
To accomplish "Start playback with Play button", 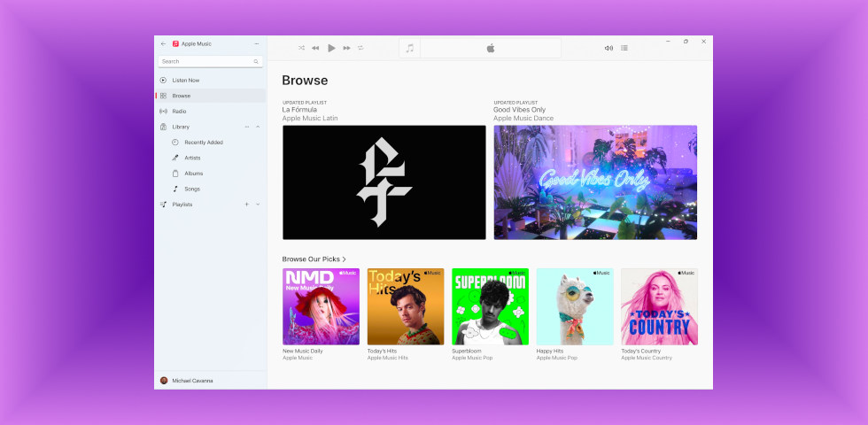I will [x=331, y=48].
